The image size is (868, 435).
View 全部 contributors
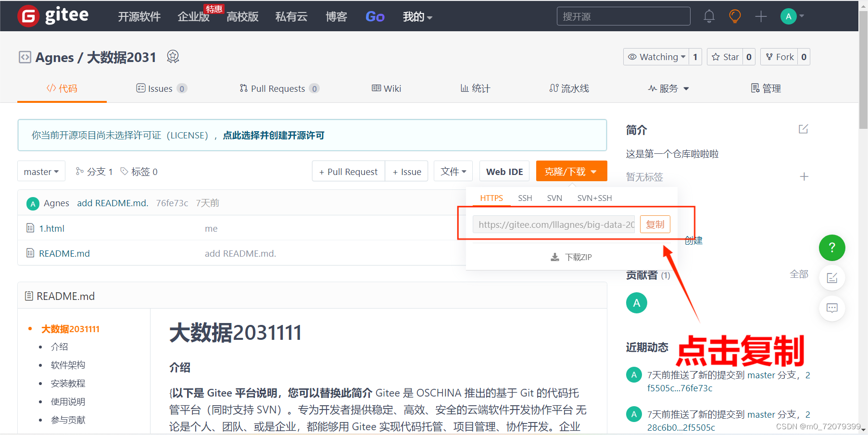tap(799, 274)
